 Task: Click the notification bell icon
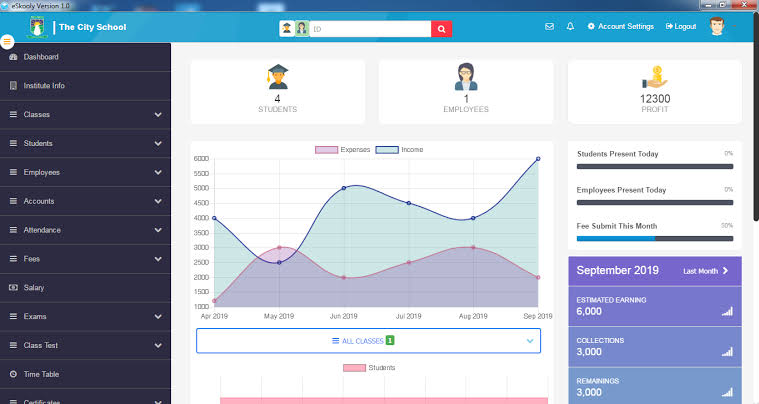(x=570, y=27)
